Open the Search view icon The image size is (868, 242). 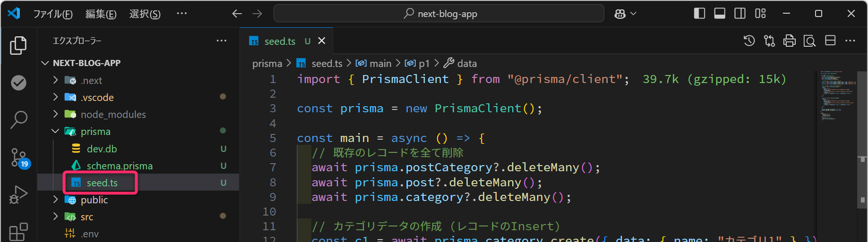pyautogui.click(x=18, y=119)
